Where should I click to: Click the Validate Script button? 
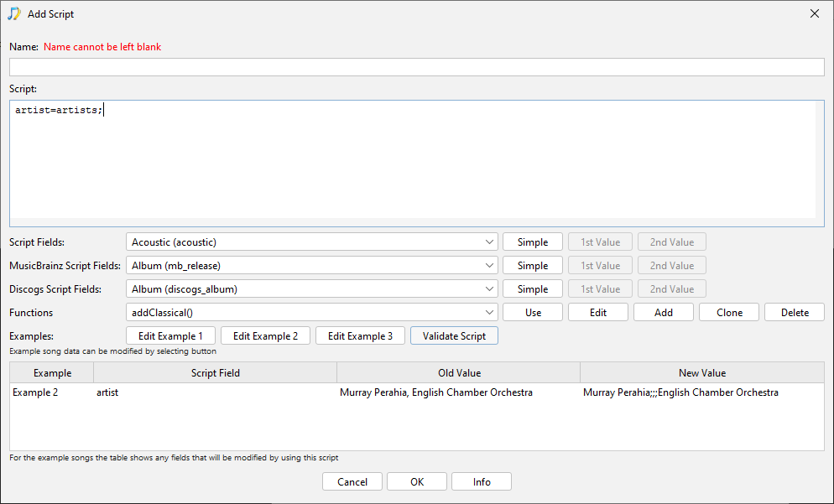[x=454, y=335]
